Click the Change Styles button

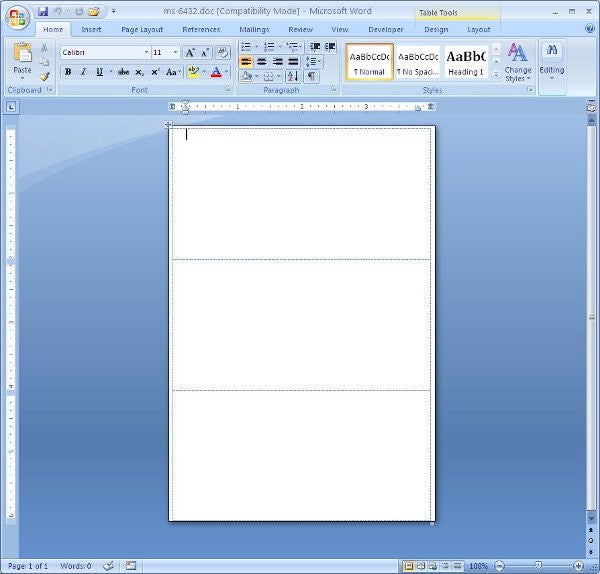coord(518,62)
